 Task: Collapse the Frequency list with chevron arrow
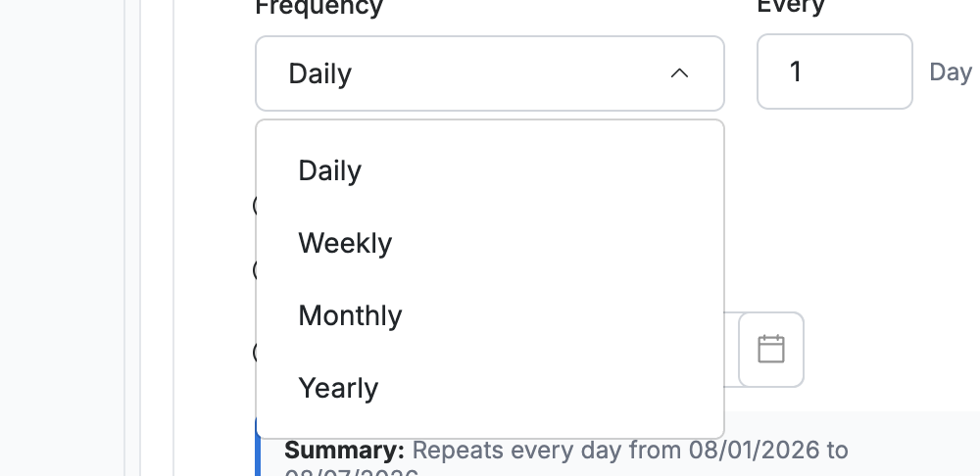coord(679,73)
